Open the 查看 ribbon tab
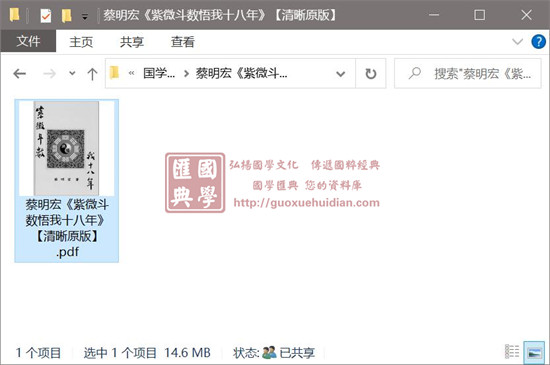The height and width of the screenshot is (365, 550). click(x=182, y=42)
